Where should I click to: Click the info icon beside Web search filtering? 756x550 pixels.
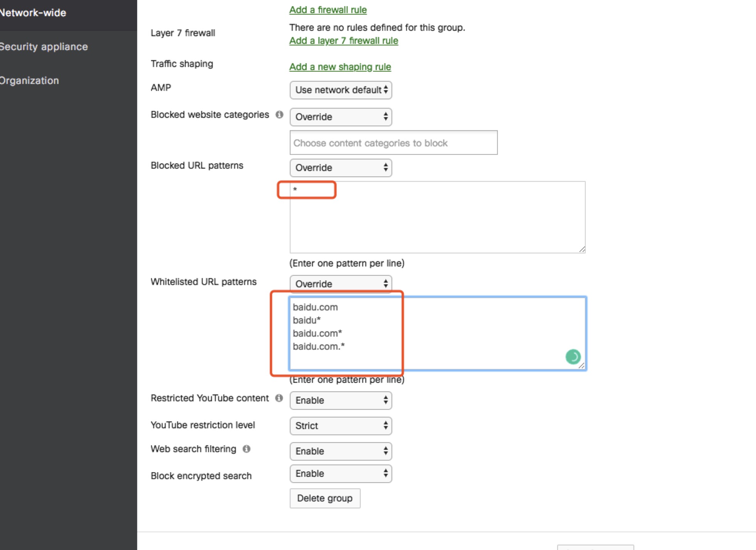click(x=247, y=449)
